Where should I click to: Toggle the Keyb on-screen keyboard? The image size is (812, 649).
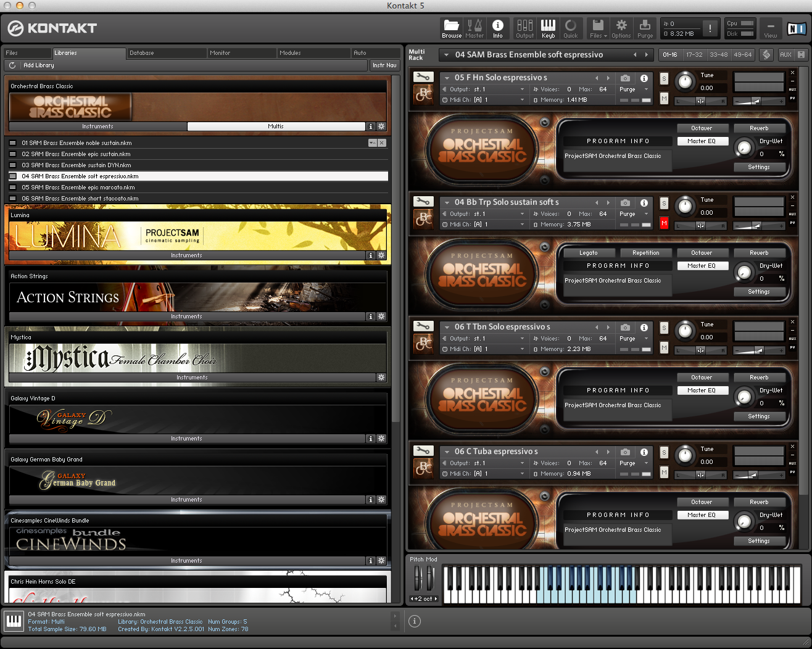[548, 28]
